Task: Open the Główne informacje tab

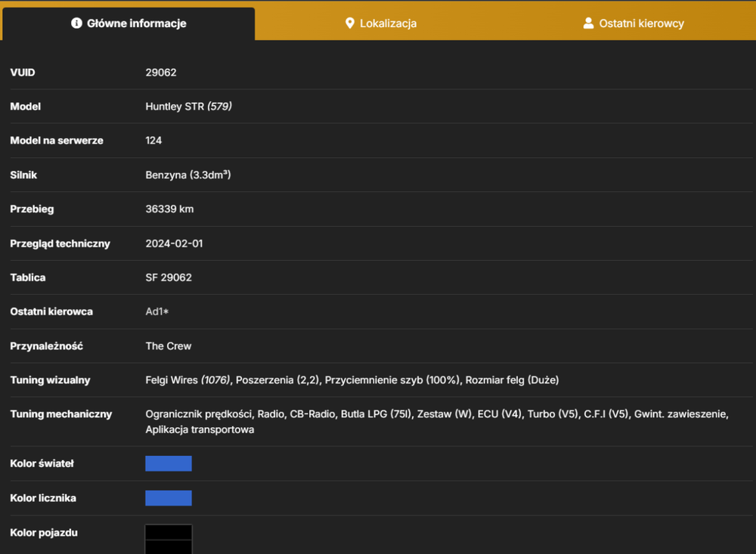Action: (x=129, y=23)
